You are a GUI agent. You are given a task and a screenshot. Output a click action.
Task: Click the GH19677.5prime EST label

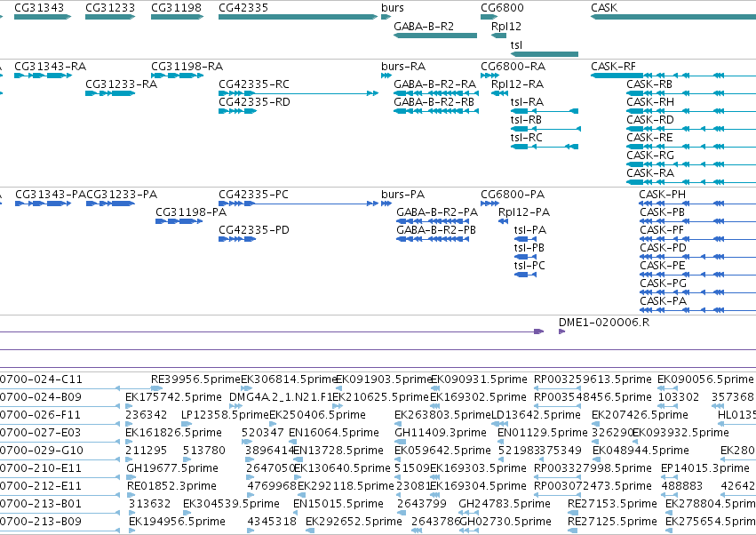click(172, 468)
